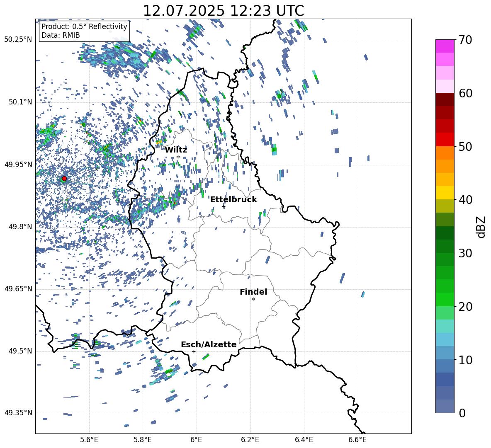
Task: Click the 49.65°N latitude label
Action: [x=18, y=289]
